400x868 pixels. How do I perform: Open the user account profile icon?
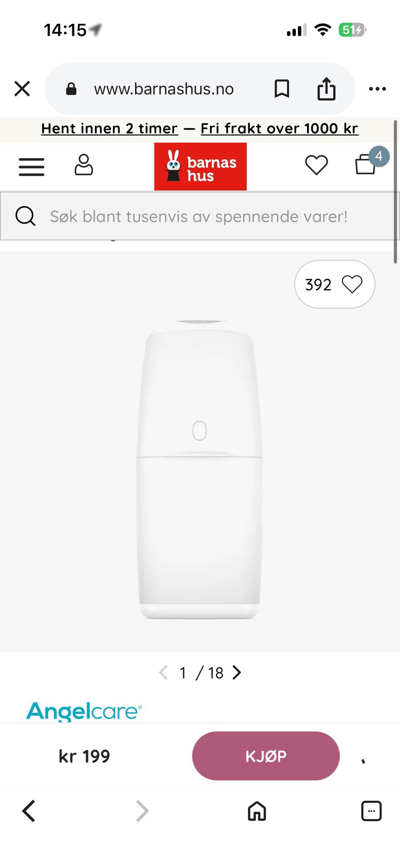click(84, 165)
